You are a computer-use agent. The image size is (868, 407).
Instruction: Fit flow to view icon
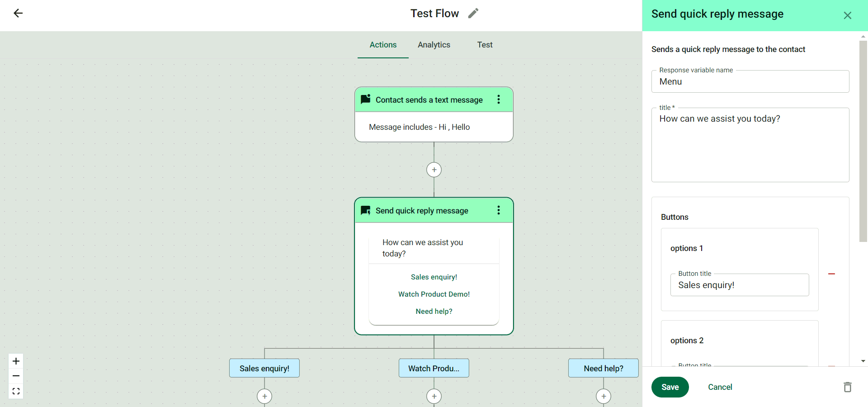pyautogui.click(x=16, y=391)
